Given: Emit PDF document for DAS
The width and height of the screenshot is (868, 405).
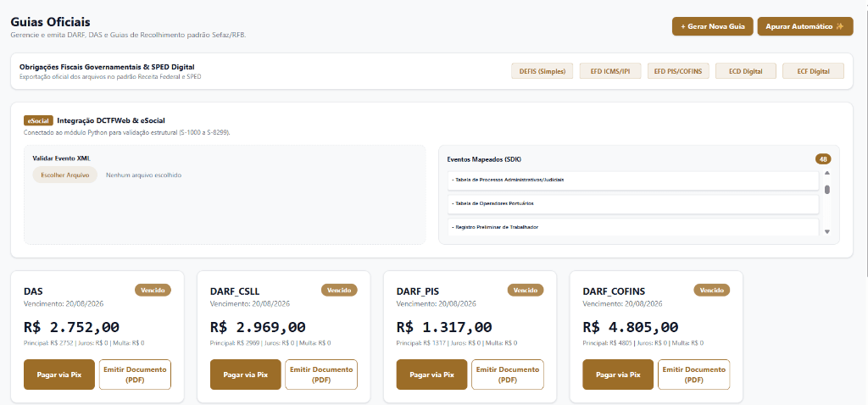Looking at the screenshot, I should (135, 374).
